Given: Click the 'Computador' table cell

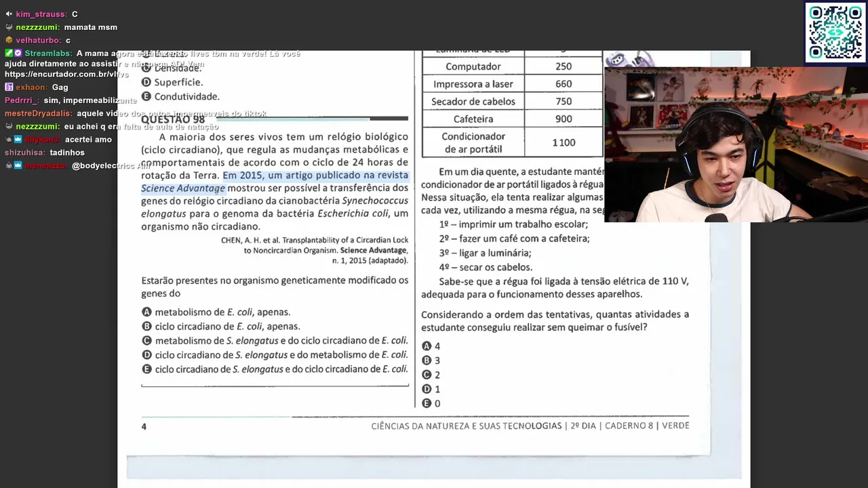Looking at the screenshot, I should click(473, 66).
